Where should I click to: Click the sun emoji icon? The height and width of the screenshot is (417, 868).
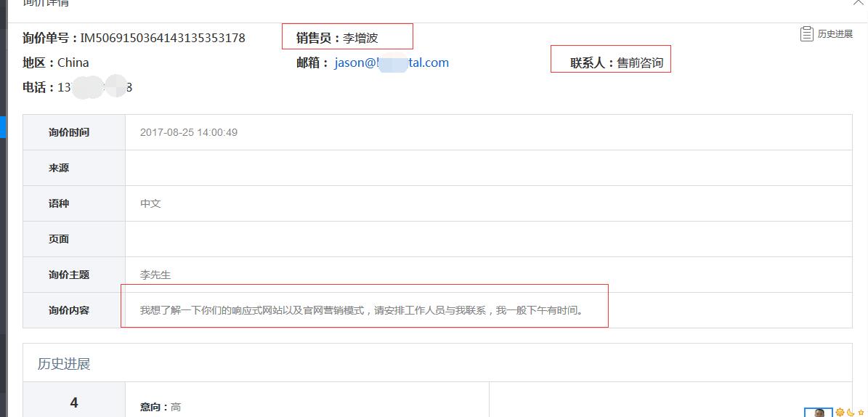pos(840,412)
